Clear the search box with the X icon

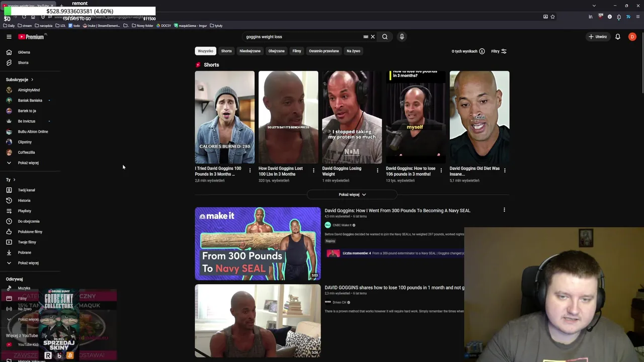(x=373, y=37)
